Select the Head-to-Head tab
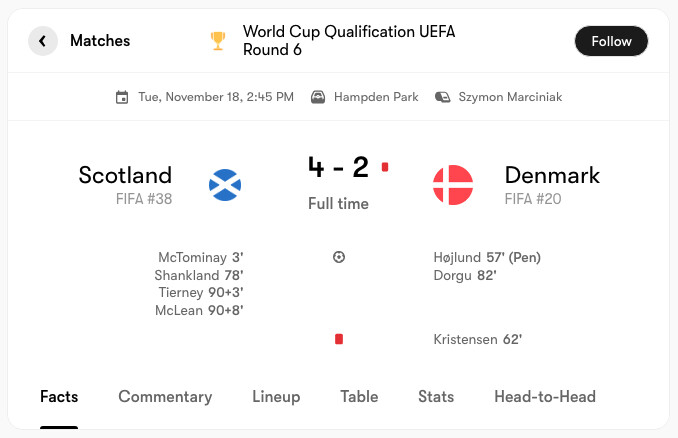The image size is (678, 438). click(545, 397)
